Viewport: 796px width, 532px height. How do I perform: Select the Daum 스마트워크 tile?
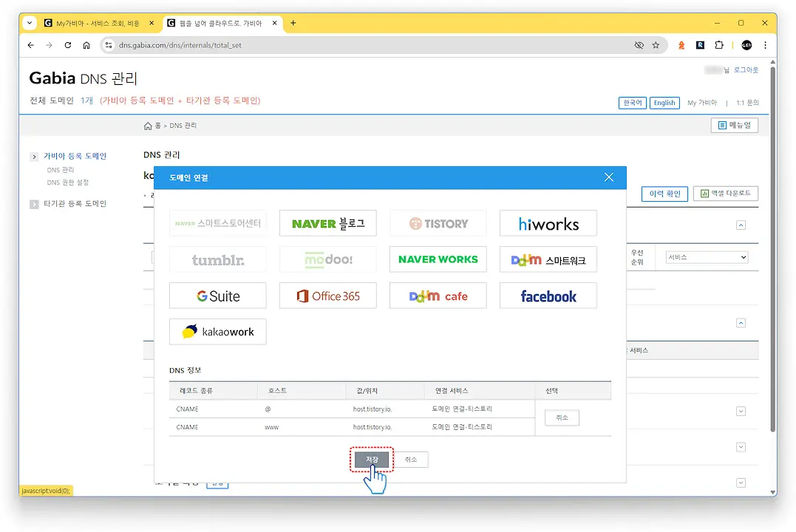548,259
